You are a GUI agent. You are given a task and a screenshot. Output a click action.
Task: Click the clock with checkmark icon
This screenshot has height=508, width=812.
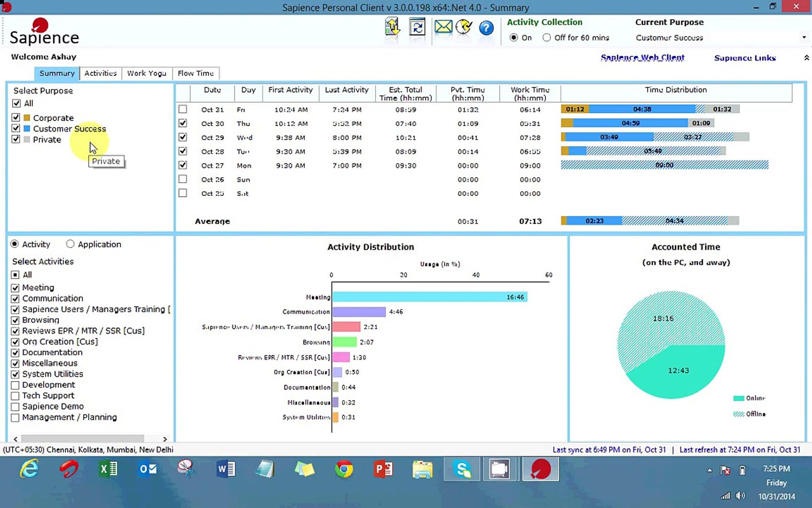464,27
